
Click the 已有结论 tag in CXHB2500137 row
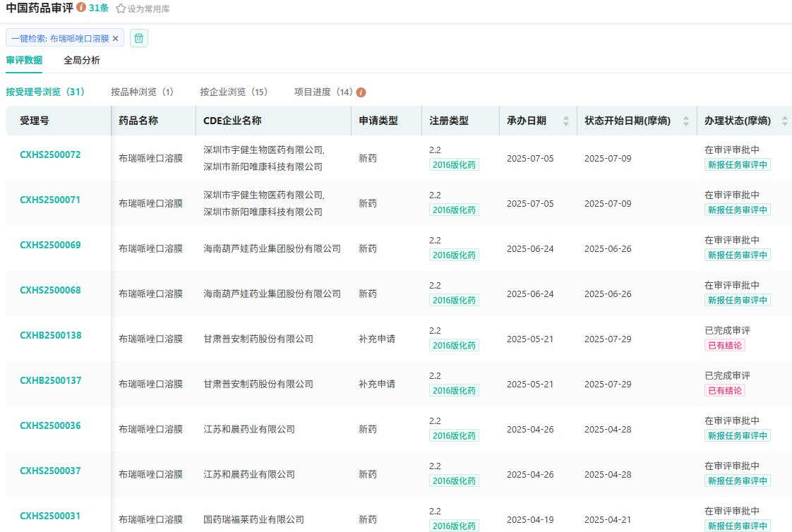tap(724, 391)
